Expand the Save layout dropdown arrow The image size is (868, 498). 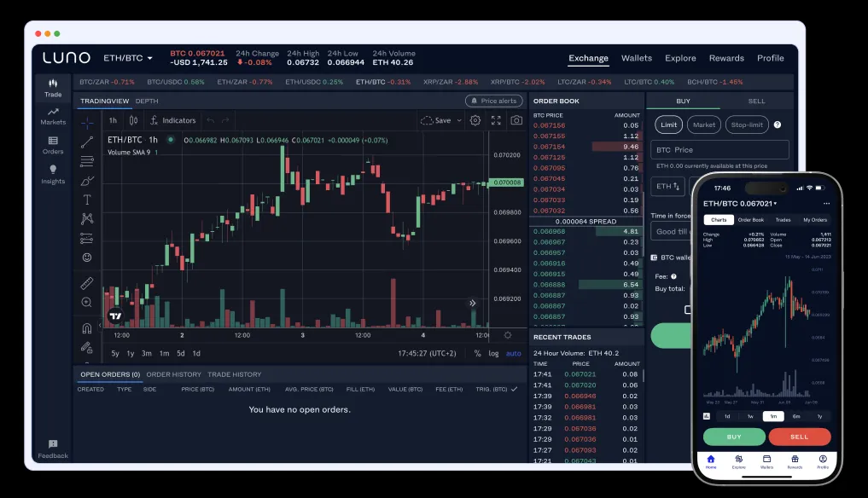457,120
